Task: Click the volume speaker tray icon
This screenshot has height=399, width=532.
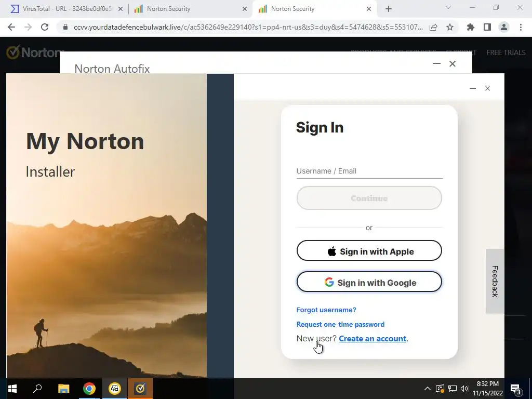Action: [x=464, y=389]
